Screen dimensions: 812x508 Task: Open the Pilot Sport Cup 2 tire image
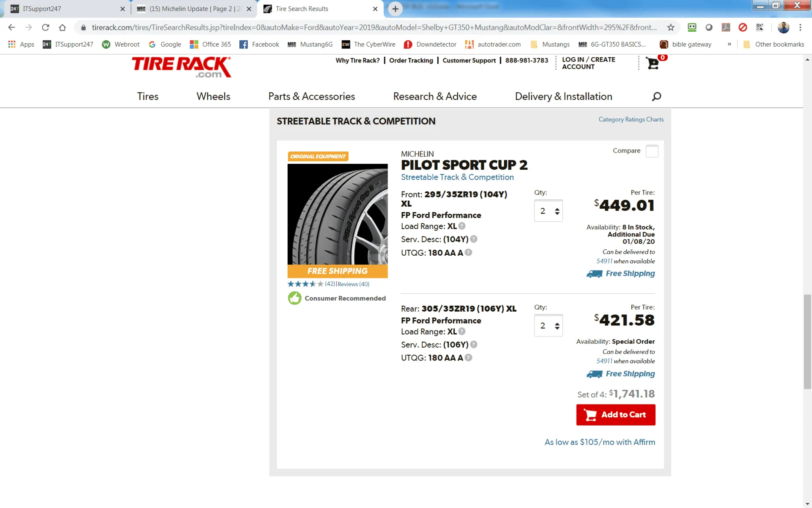click(x=338, y=214)
